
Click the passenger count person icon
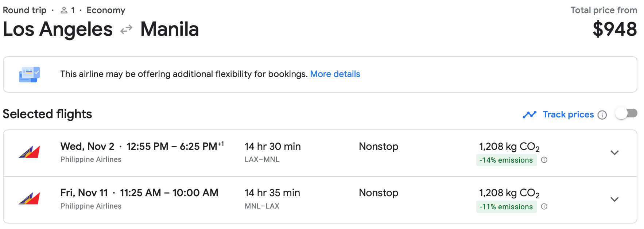pos(64,10)
